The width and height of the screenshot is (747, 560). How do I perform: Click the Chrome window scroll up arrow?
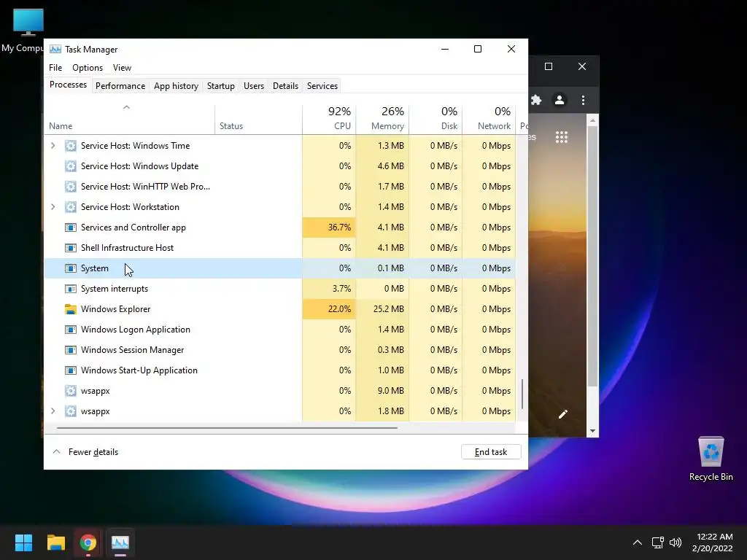[592, 120]
